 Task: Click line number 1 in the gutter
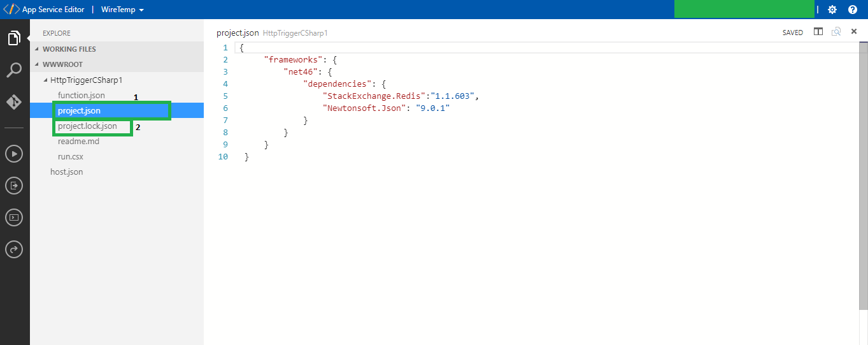click(x=225, y=47)
